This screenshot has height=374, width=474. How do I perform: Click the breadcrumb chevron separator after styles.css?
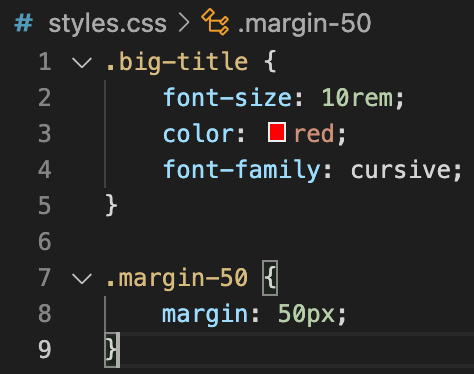[184, 23]
